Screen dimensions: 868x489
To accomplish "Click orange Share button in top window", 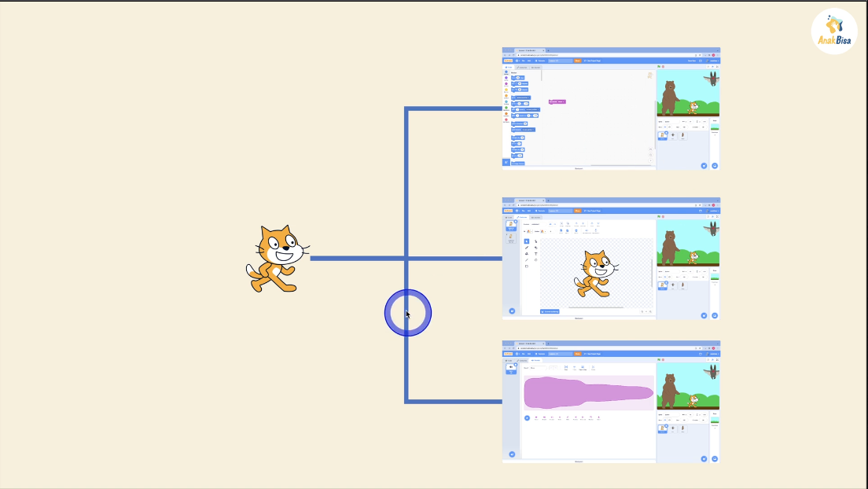I will click(578, 60).
